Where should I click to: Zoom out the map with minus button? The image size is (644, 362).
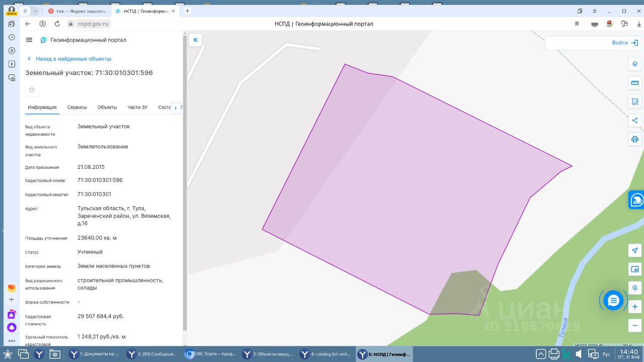point(635,325)
